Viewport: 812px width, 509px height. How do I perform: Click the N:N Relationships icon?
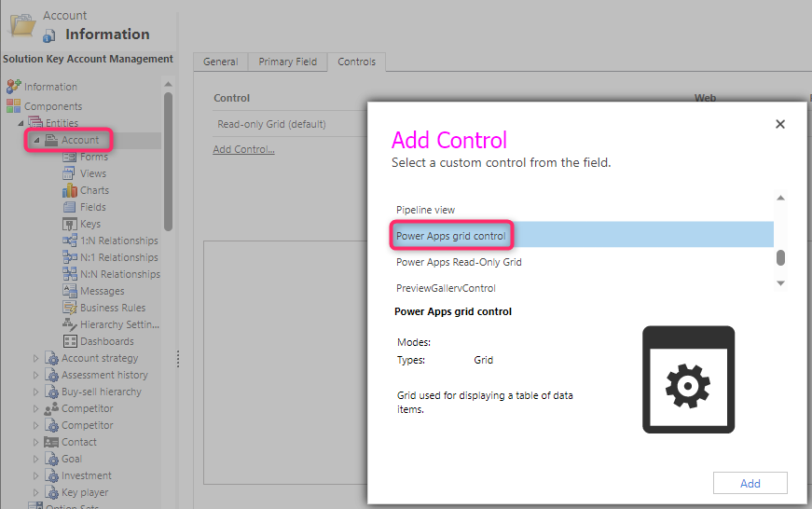pos(69,274)
